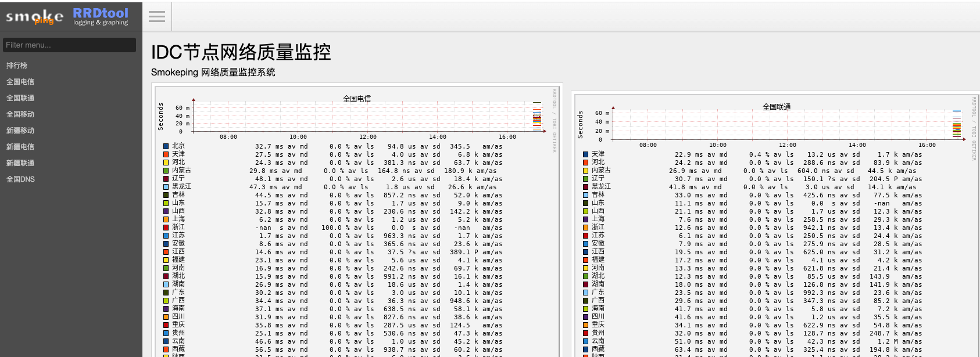Open the 全国DNS menu item
The width and height of the screenshot is (980, 357).
coord(20,179)
